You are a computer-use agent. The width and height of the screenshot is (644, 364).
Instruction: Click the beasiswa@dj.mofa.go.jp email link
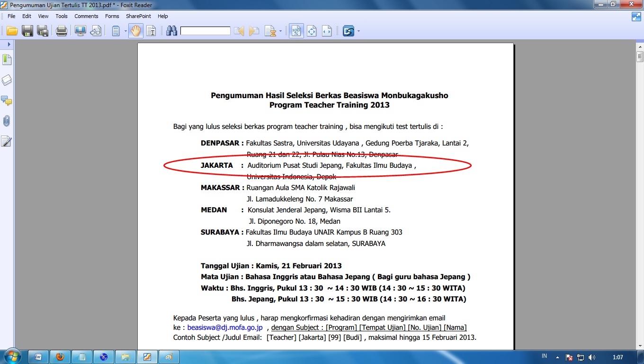click(225, 328)
